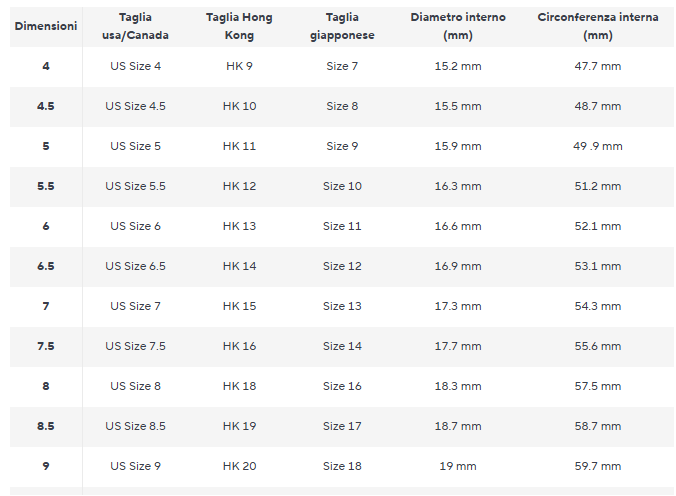
Task: Select the "19 mm" diameter cell
Action: click(458, 466)
